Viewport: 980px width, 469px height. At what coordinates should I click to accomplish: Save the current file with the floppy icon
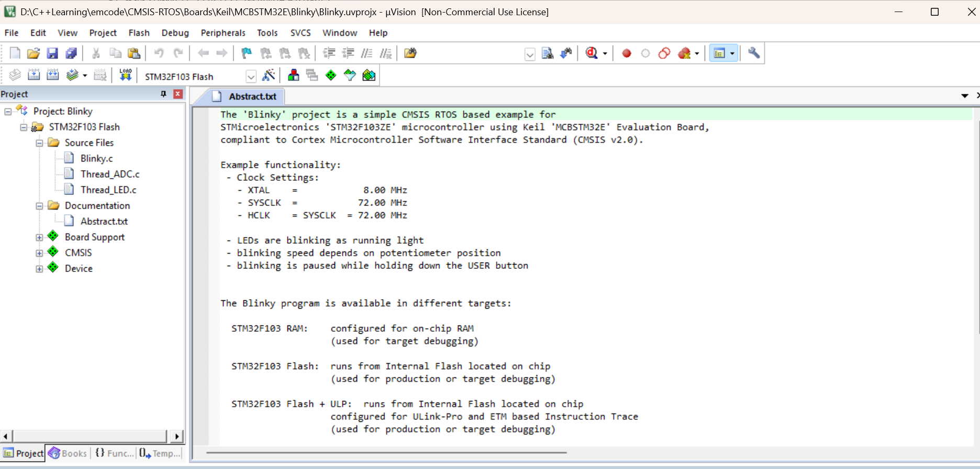point(52,53)
